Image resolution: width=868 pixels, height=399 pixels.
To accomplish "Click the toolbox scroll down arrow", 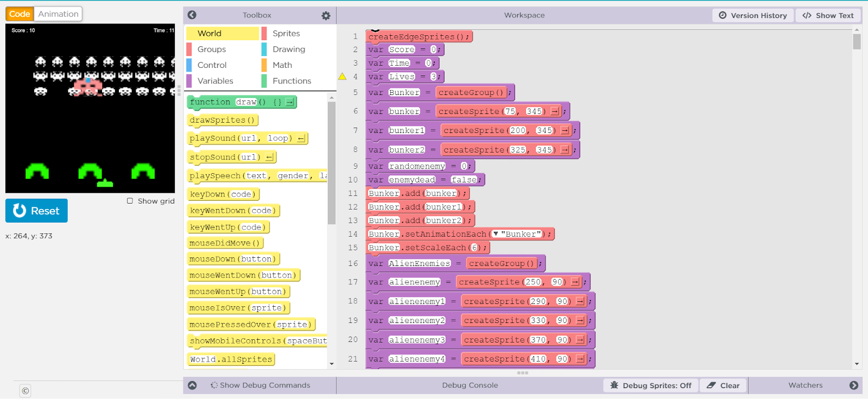I will point(332,364).
